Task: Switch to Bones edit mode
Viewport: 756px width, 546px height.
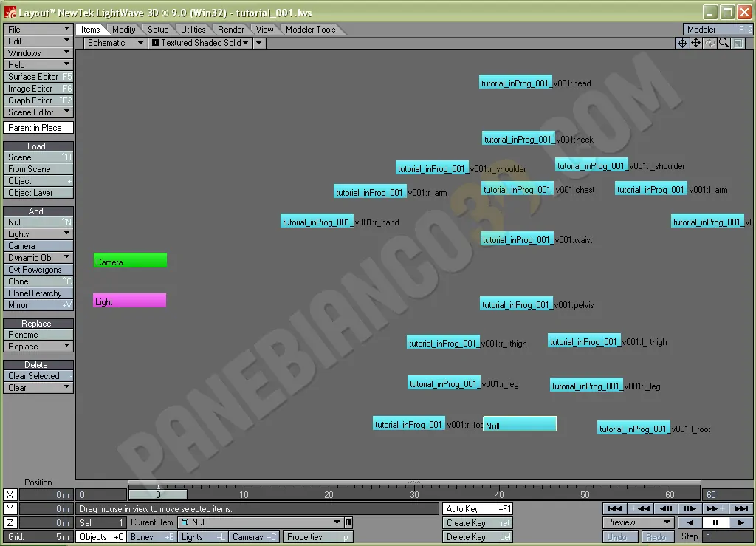Action: (x=152, y=537)
